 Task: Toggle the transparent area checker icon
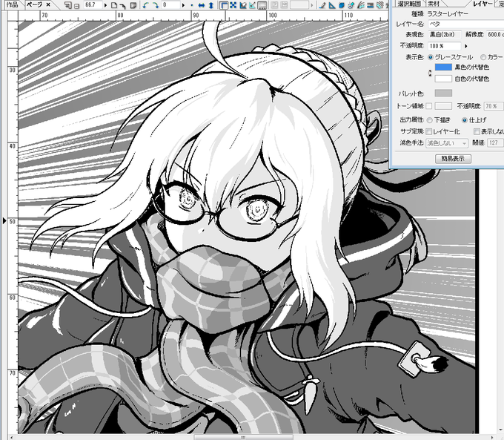pyautogui.click(x=233, y=5)
